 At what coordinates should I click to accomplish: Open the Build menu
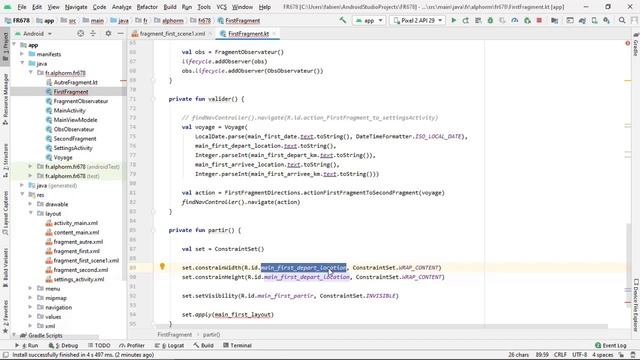tap(170, 7)
